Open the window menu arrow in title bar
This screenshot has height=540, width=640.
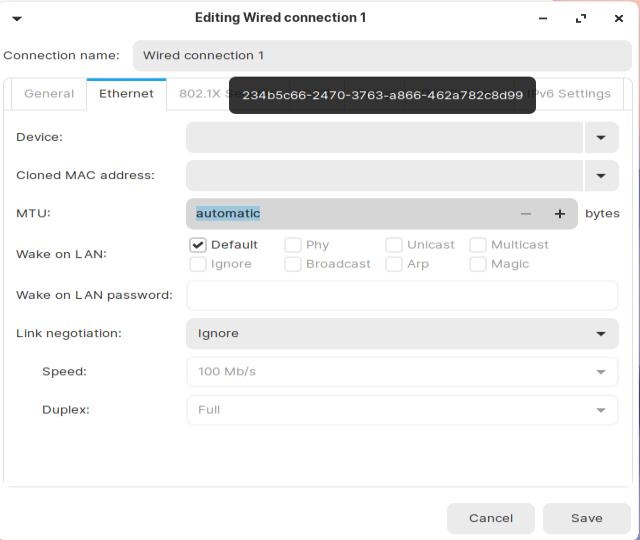(x=17, y=18)
